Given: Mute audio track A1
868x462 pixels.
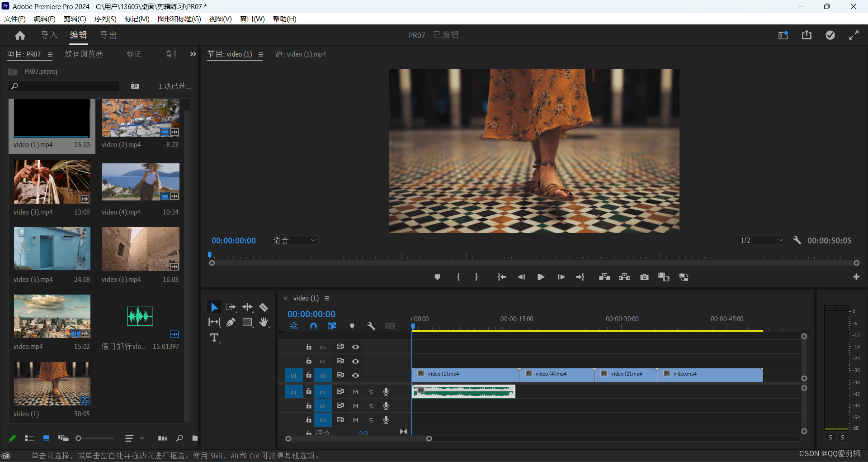Looking at the screenshot, I should tap(356, 392).
